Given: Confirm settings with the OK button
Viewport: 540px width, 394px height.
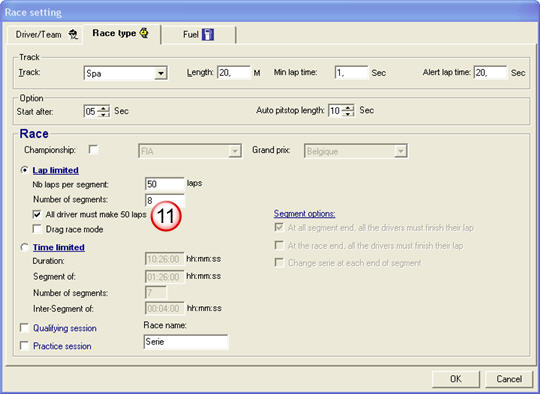Looking at the screenshot, I should (456, 379).
